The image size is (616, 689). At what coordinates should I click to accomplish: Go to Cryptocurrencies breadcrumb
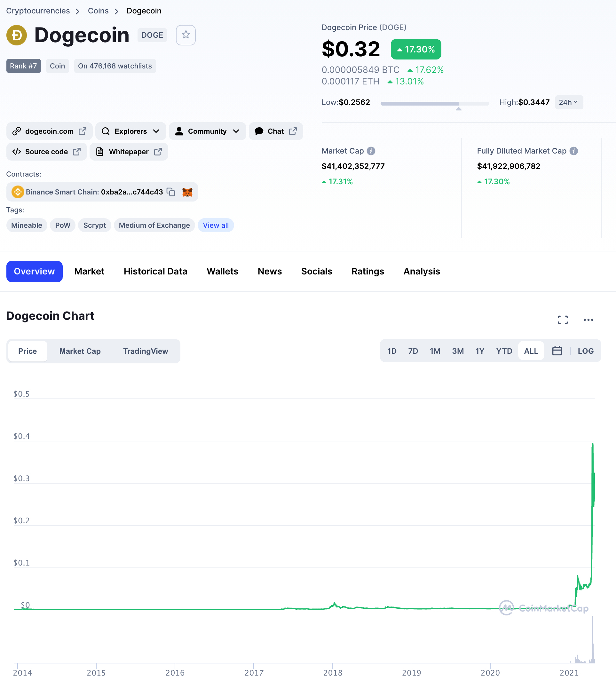(38, 11)
